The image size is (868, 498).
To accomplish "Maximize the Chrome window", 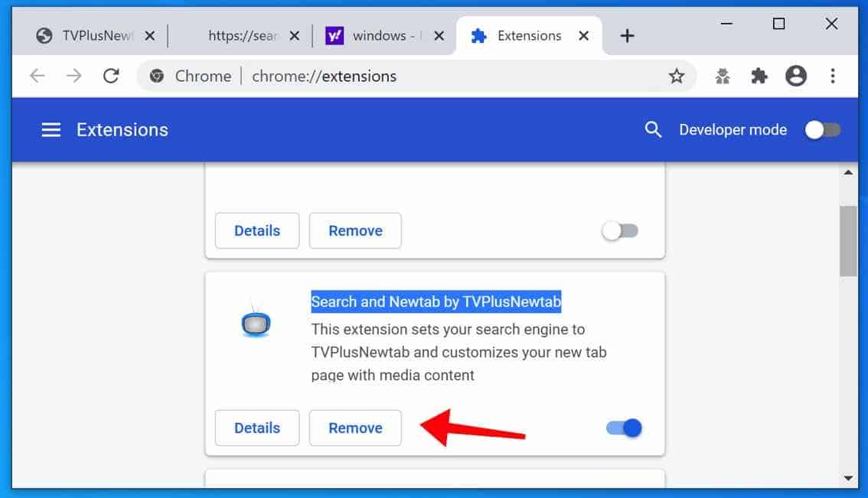I will (779, 24).
